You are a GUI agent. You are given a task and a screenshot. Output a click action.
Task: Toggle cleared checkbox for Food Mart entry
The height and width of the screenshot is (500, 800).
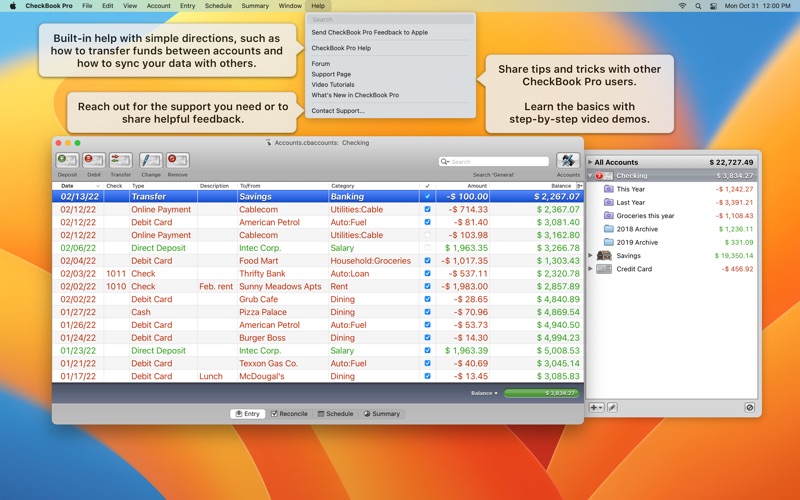tap(428, 260)
